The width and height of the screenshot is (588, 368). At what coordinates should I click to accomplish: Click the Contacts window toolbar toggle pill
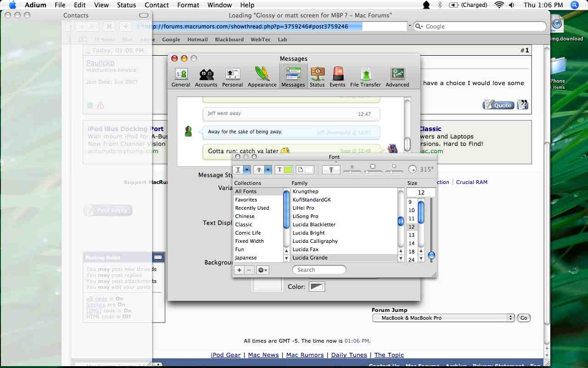tap(144, 15)
